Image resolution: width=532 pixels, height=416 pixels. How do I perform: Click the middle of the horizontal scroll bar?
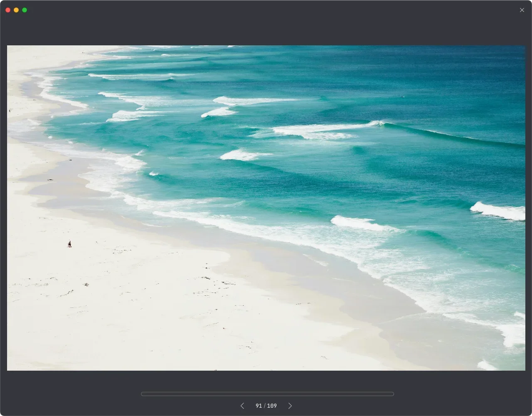point(267,394)
